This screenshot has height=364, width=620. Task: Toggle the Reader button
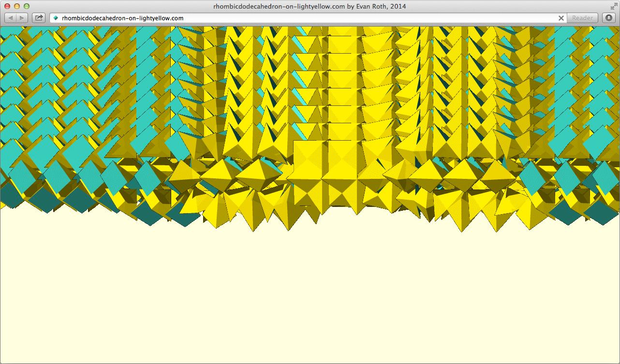pos(582,18)
